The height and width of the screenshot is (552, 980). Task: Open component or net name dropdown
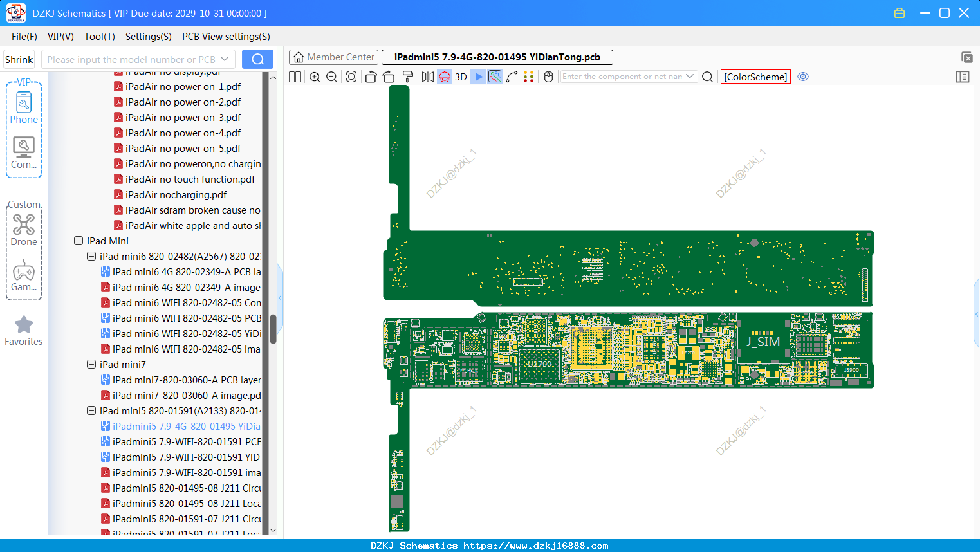(x=690, y=77)
